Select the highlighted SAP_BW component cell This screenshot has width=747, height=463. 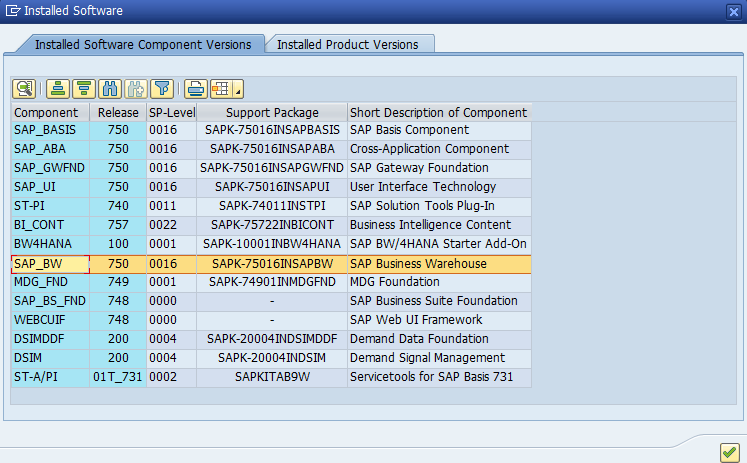pyautogui.click(x=50, y=264)
